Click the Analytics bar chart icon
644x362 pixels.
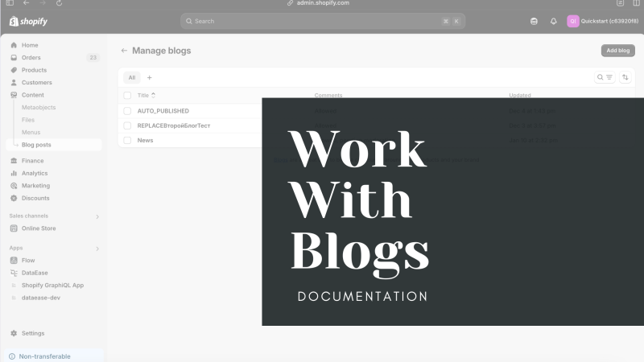pyautogui.click(x=14, y=173)
